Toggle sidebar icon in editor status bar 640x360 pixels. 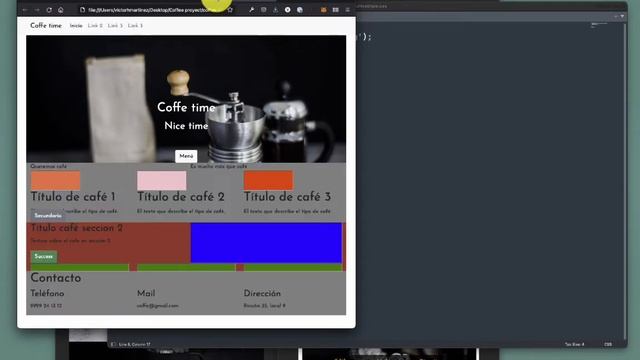pyautogui.click(x=113, y=344)
